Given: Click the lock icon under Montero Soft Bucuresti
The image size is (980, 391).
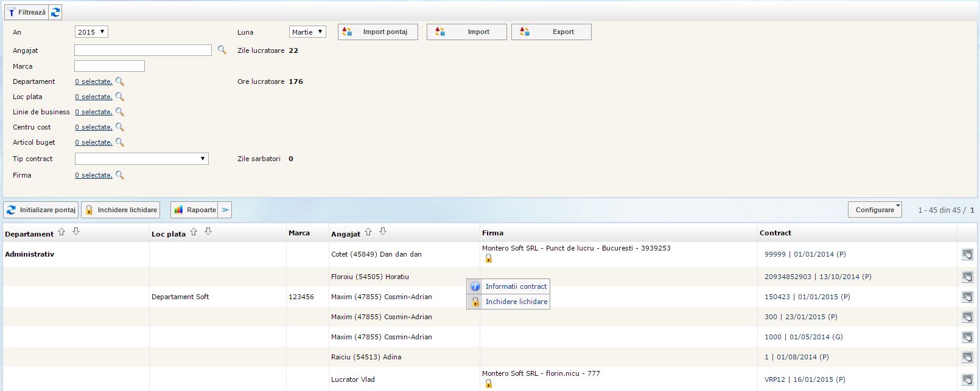Looking at the screenshot, I should [488, 258].
